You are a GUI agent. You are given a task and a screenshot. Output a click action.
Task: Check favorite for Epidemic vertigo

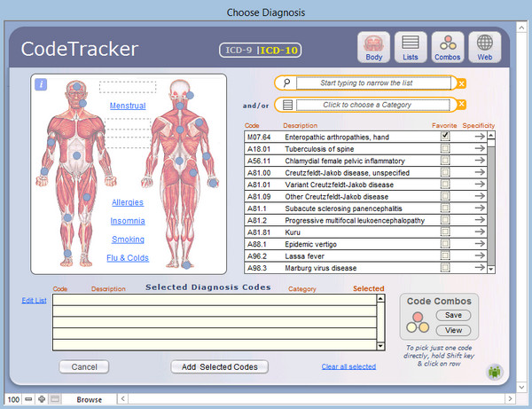[445, 244]
